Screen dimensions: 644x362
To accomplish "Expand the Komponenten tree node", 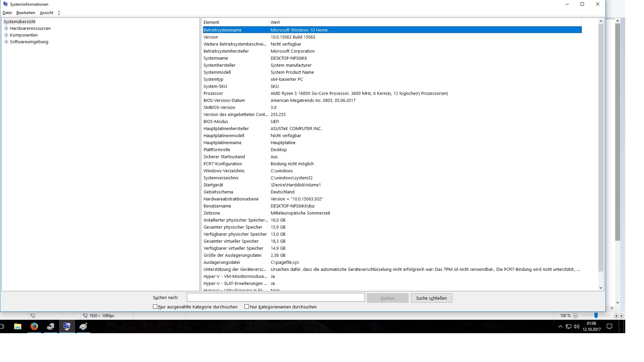I will click(6, 35).
